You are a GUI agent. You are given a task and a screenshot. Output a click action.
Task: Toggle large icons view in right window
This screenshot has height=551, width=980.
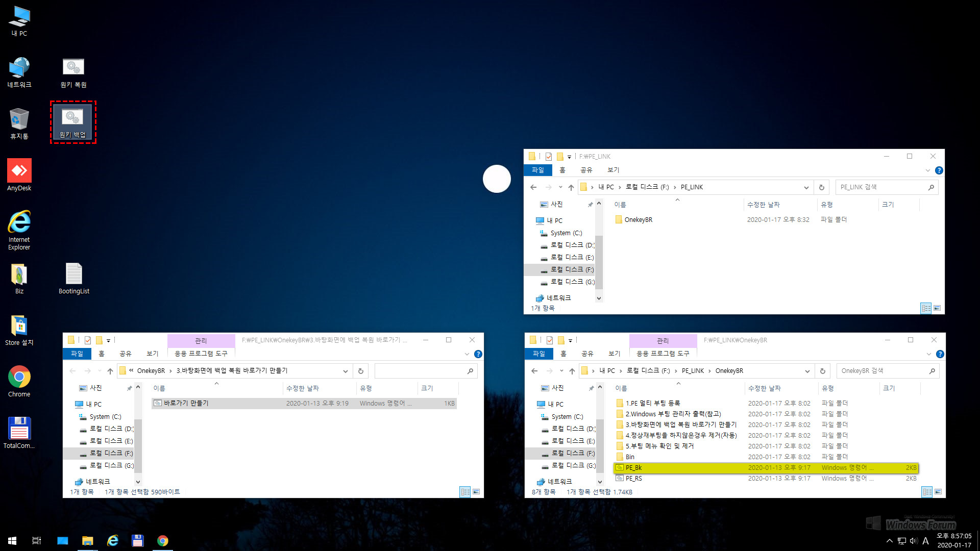pyautogui.click(x=938, y=492)
